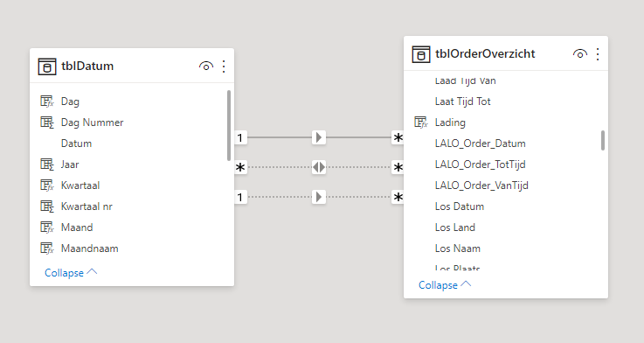Image resolution: width=644 pixels, height=343 pixels.
Task: Select the lower inactive relationship direction arrow
Action: tap(319, 197)
